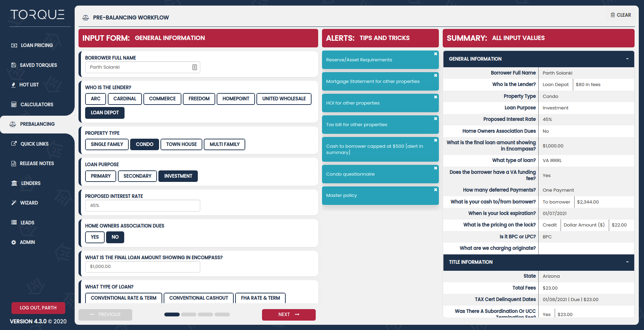
Task: Jump to the second step progress indicator
Action: [x=189, y=314]
